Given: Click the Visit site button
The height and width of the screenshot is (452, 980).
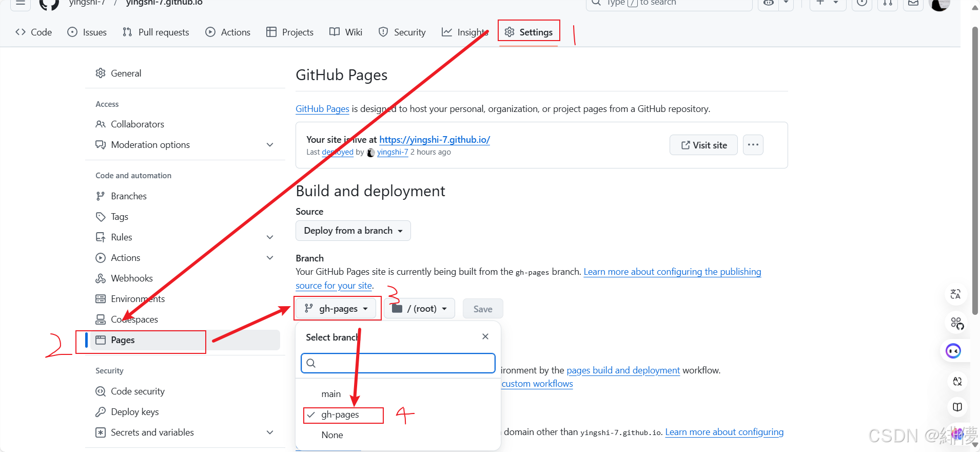Looking at the screenshot, I should click(703, 145).
